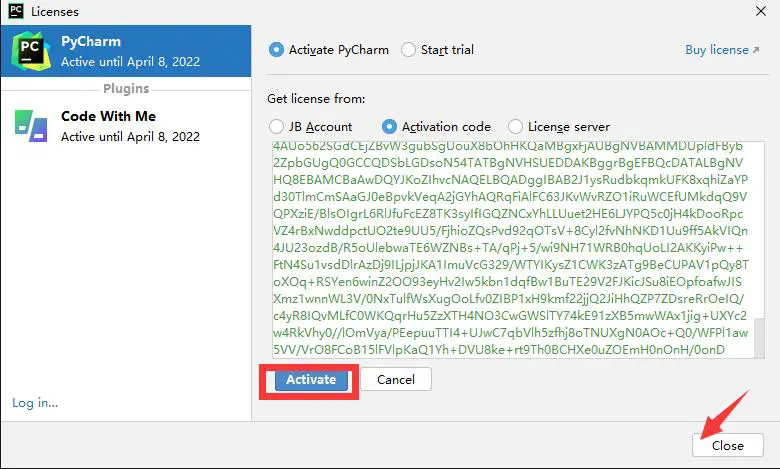Click the Cancel button

coord(395,380)
